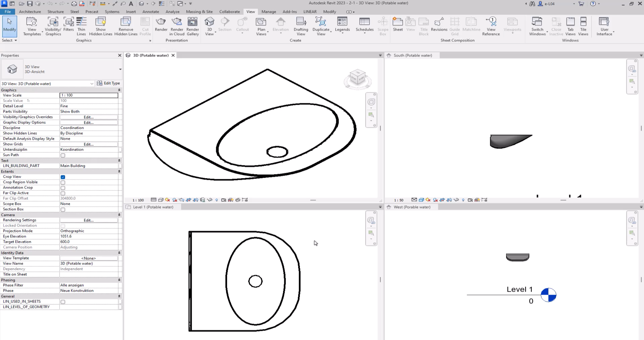
Task: Click the ViewCube in the 3D view
Action: coord(357,78)
